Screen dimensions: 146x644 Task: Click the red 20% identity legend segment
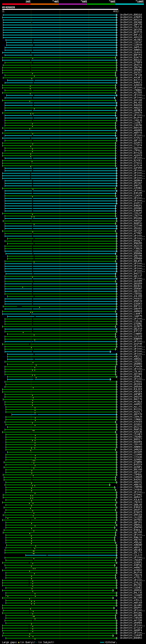pyautogui.click(x=16, y=4)
